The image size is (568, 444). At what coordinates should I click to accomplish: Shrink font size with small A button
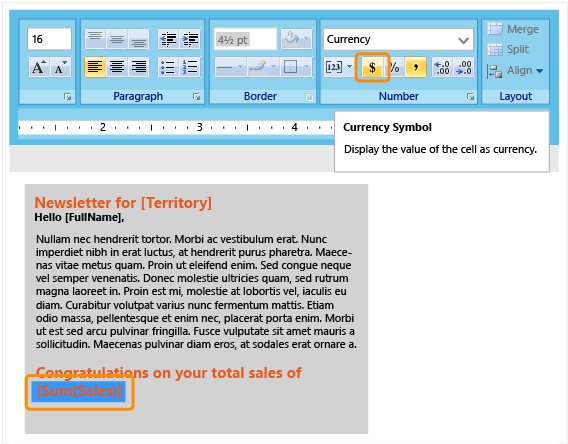coord(60,67)
